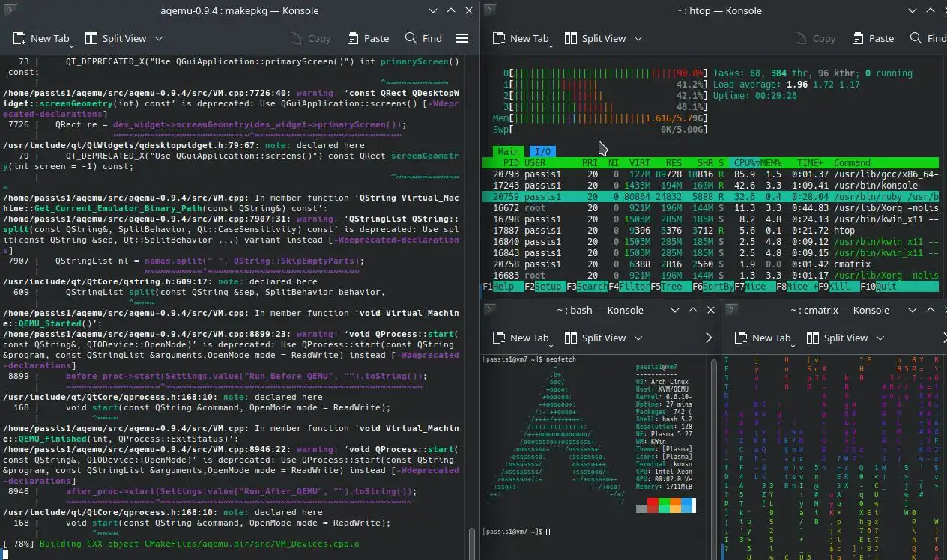Click Copy in the makepkg Konsole toolbar
The image size is (947, 560).
[310, 38]
